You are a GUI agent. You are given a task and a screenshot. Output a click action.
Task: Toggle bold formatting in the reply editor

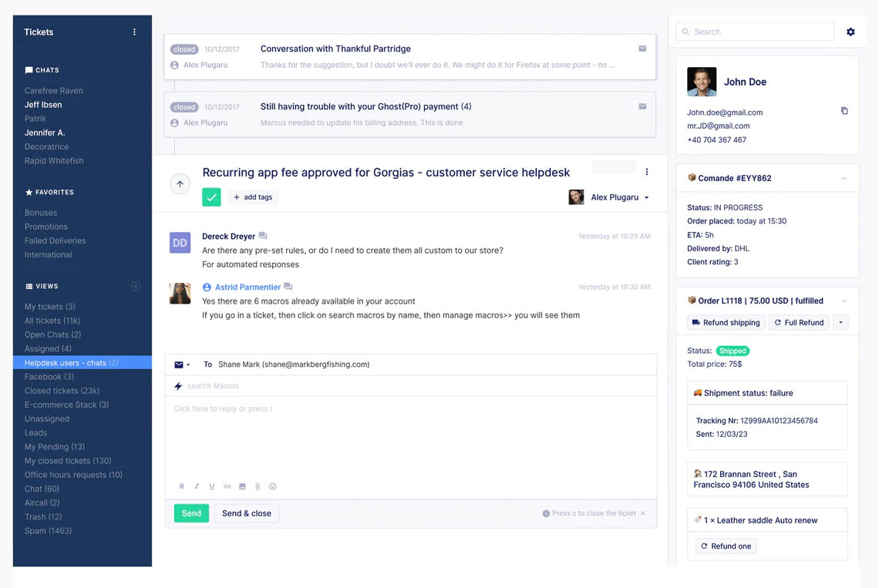pos(182,486)
